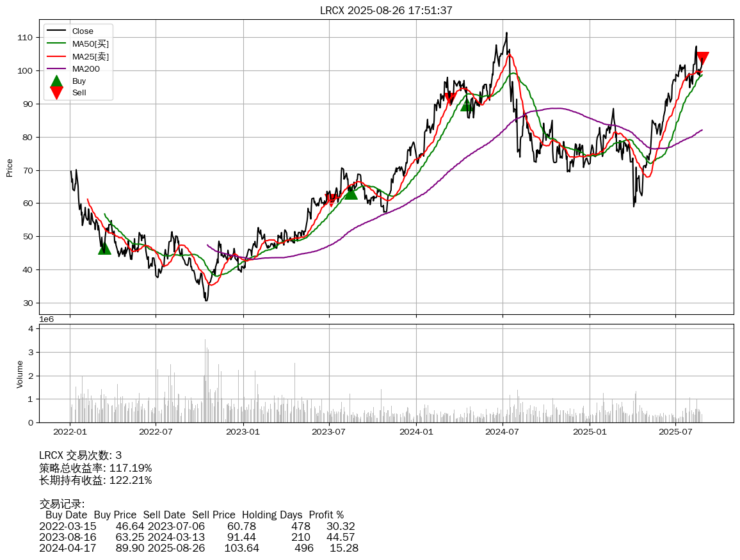Click the purple MA200 legend entry
The height and width of the screenshot is (560, 740).
point(85,68)
